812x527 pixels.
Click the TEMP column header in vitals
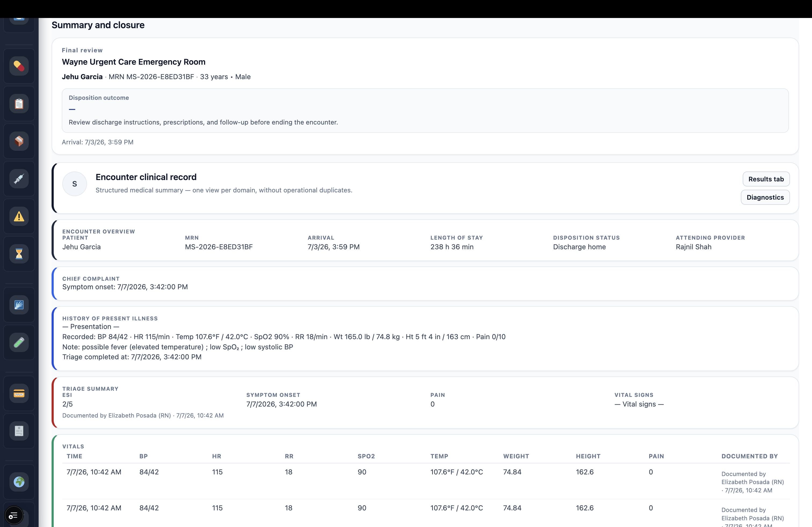pyautogui.click(x=439, y=456)
